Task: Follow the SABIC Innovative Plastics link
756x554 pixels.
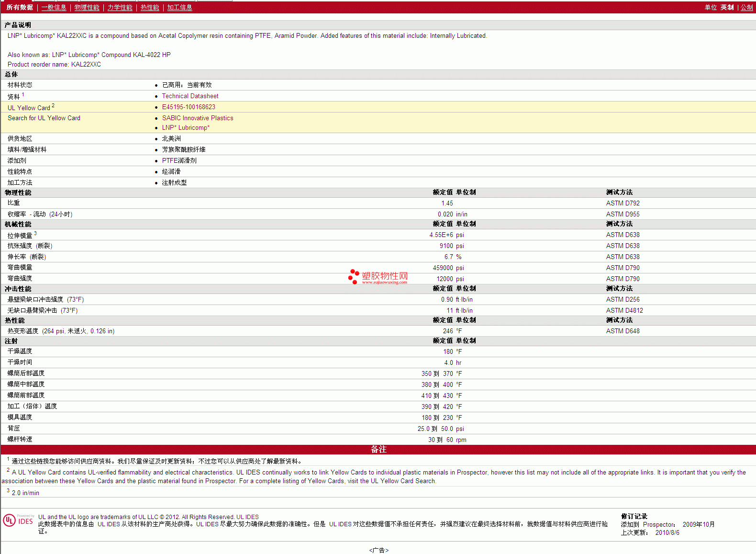Action: (198, 118)
